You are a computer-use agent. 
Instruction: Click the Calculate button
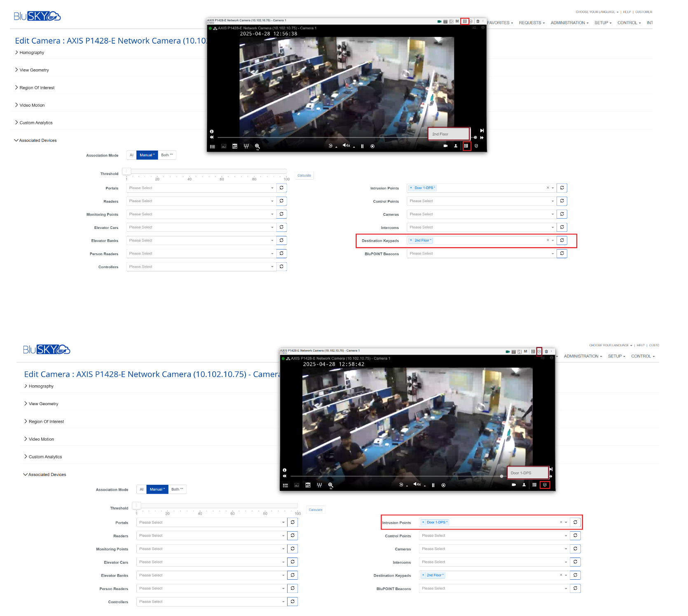pos(304,175)
